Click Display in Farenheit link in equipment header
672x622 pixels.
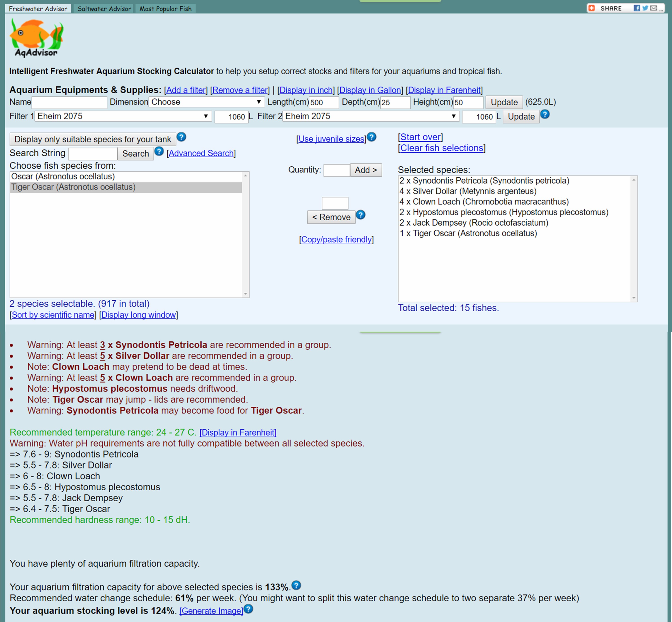click(444, 90)
